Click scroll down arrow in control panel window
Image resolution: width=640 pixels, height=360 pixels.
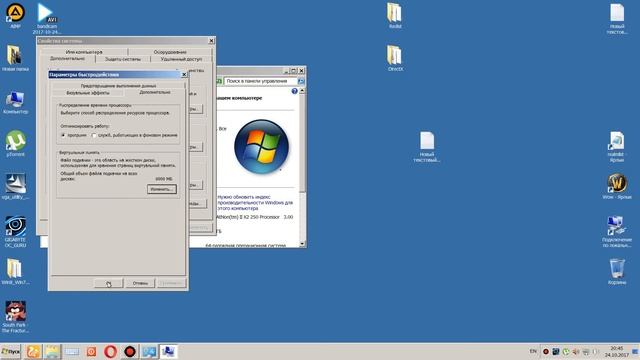point(302,244)
